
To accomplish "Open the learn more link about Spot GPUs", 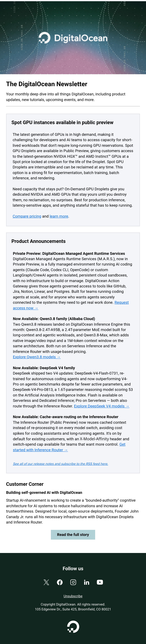I will point(59,216).
